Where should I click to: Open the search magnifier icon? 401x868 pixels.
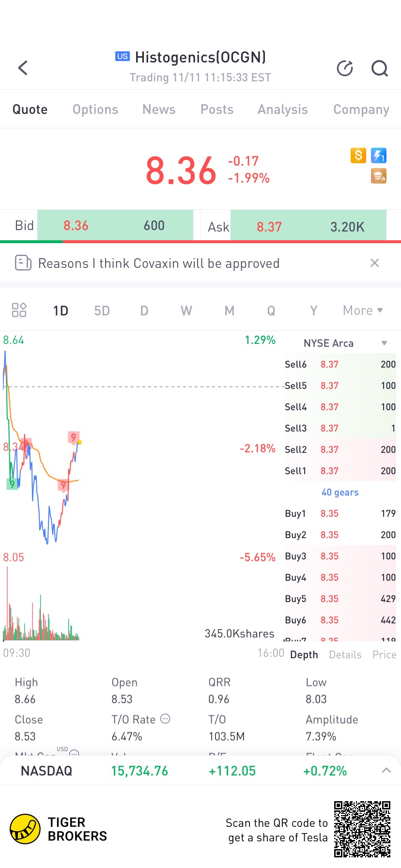380,68
